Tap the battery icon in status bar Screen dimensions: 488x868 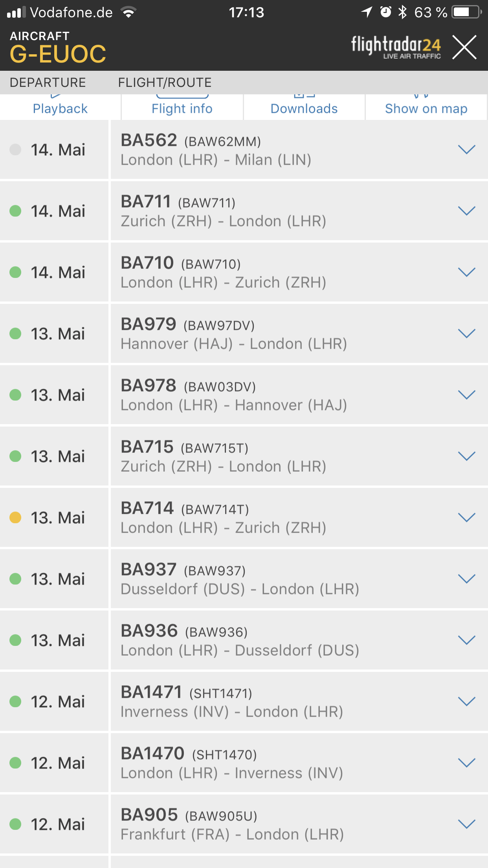click(467, 12)
